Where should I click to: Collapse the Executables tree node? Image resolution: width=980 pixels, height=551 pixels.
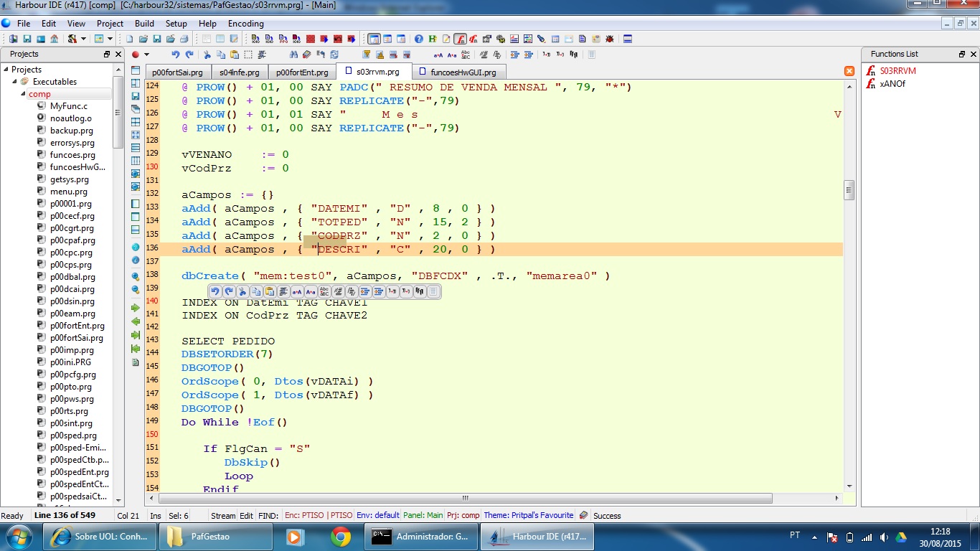point(14,82)
